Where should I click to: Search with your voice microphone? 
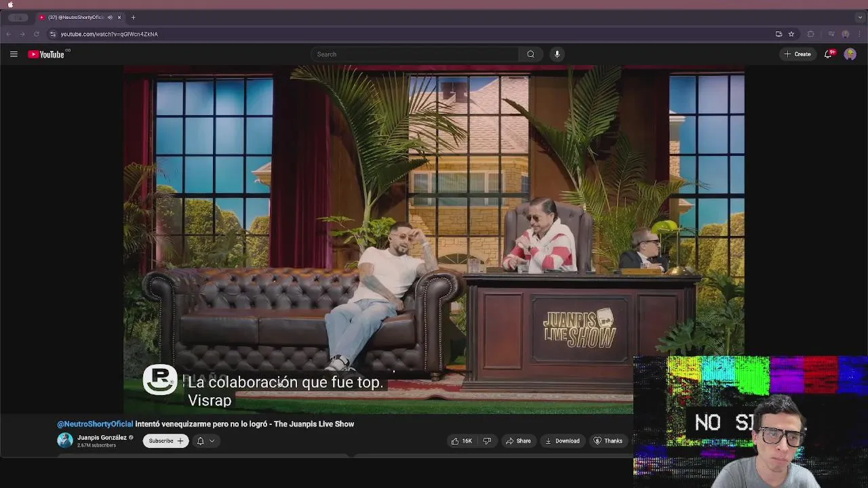[557, 54]
